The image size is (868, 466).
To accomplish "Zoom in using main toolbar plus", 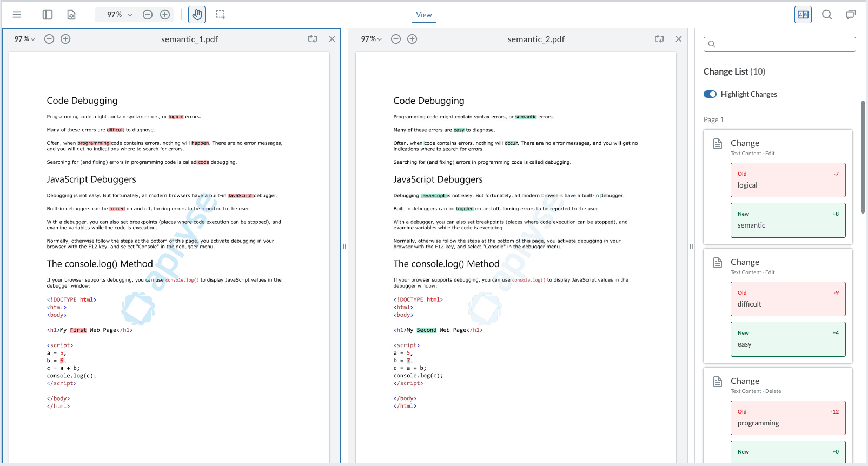I will 165,15.
